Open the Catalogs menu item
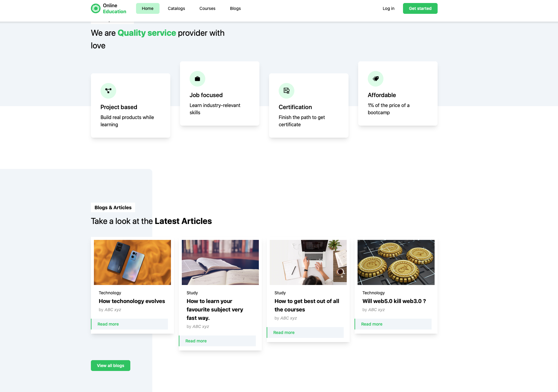558x392 pixels. pos(176,8)
